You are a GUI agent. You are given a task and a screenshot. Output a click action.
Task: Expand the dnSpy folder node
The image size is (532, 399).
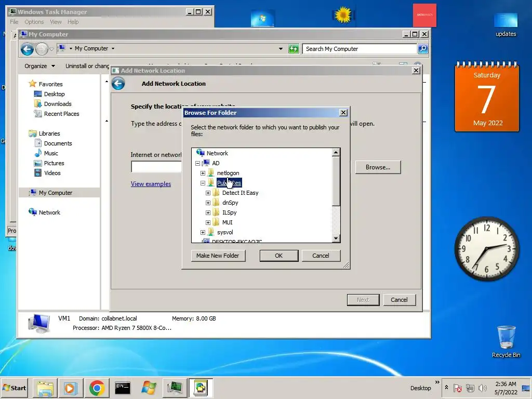pyautogui.click(x=208, y=203)
